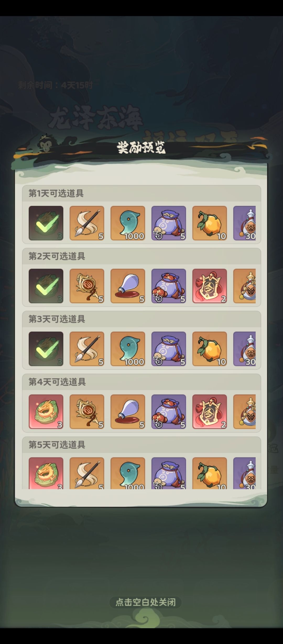The height and width of the screenshot is (644, 283).
Task: Select the 第1天可选道具 section header
Action: (x=56, y=193)
